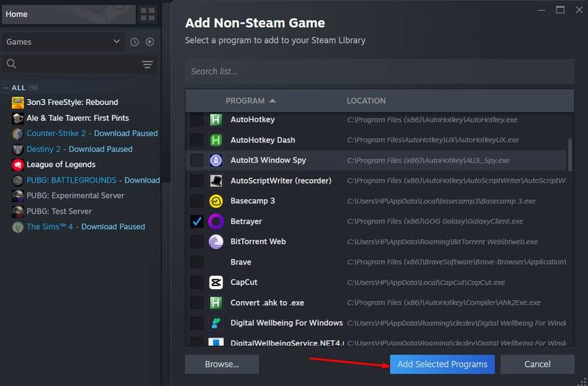Open the library filter options icon

click(x=148, y=64)
